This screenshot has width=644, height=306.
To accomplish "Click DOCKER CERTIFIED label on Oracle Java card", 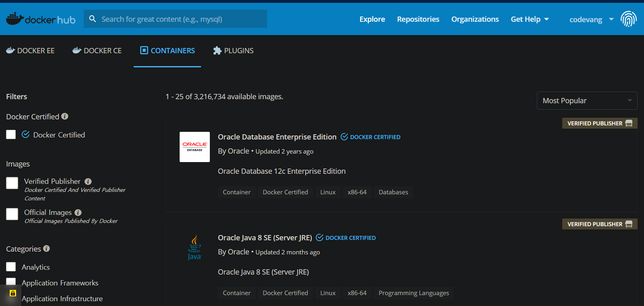I will (350, 238).
